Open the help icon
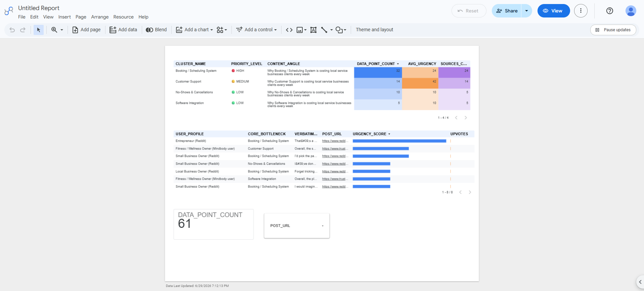The width and height of the screenshot is (644, 291). click(x=610, y=11)
